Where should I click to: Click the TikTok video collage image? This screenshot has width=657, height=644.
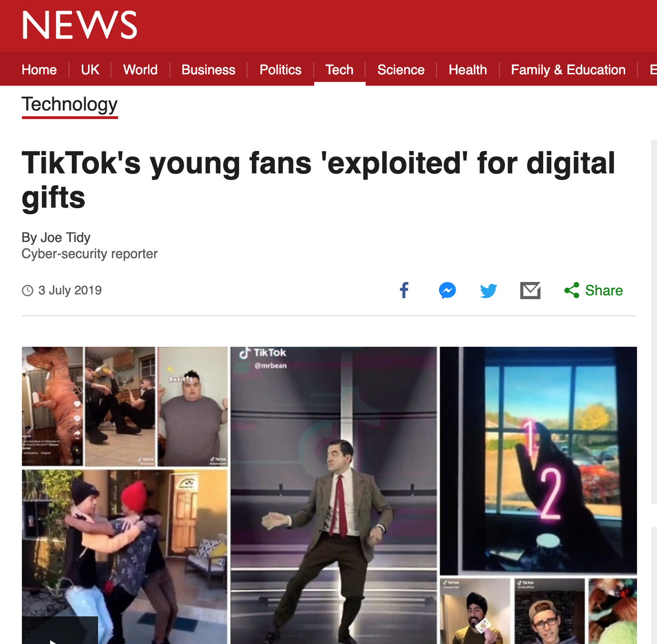pos(329,495)
